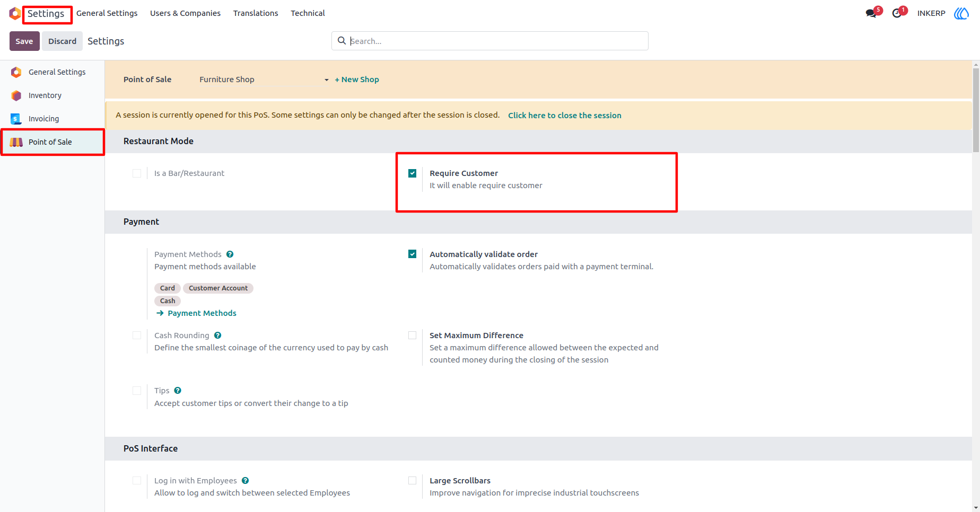Viewport: 980px width, 512px height.
Task: Select Inventory in settings sidebar
Action: 52,95
